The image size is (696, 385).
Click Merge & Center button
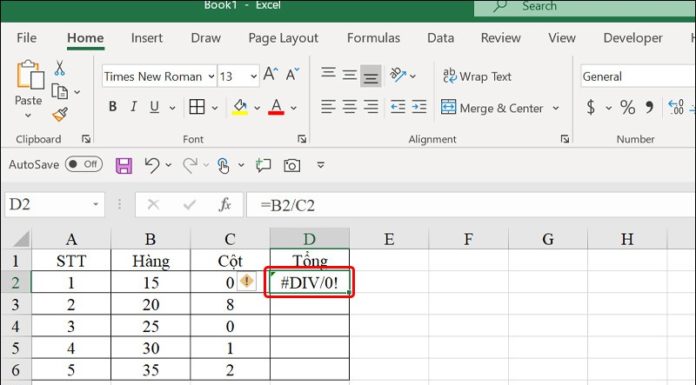[x=492, y=108]
